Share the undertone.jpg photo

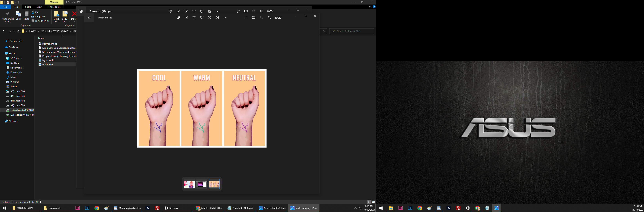coord(218,17)
